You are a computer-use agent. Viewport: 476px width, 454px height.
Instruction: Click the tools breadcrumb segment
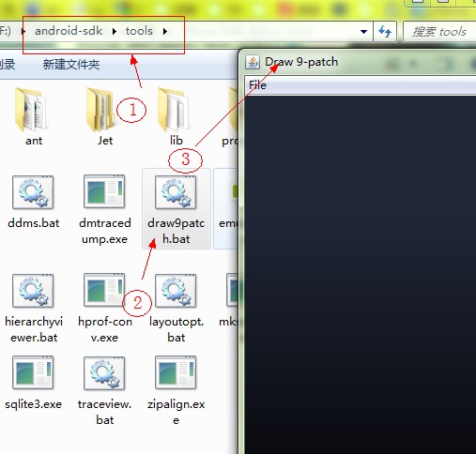click(x=139, y=31)
